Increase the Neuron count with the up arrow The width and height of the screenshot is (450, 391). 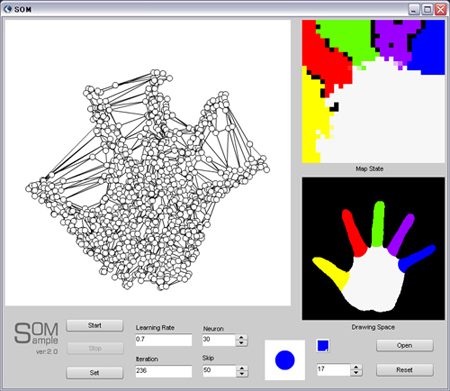pos(242,337)
